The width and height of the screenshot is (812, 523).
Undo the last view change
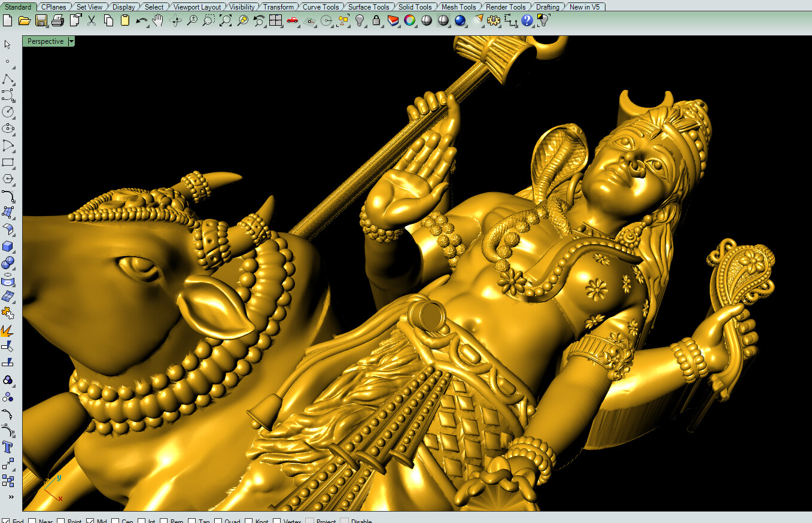259,21
